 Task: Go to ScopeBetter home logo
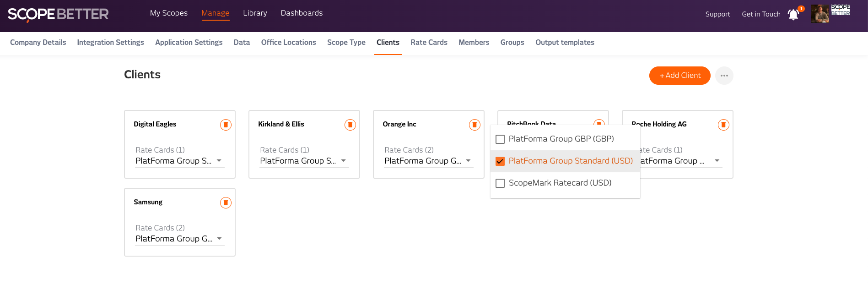(x=58, y=14)
